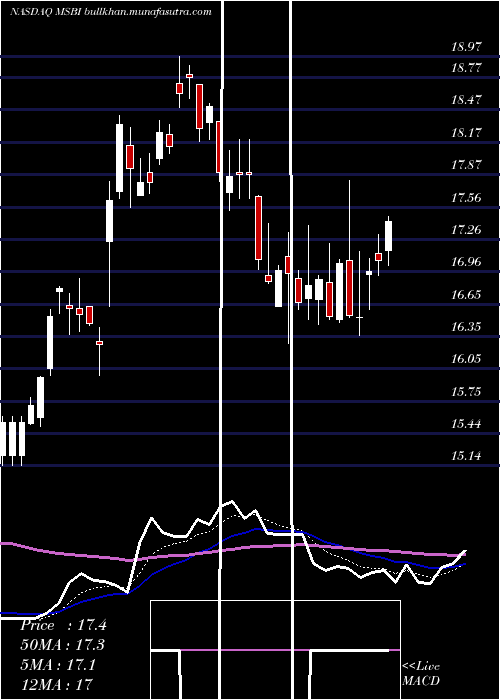Click the <<Live MACD label

[x=421, y=674]
